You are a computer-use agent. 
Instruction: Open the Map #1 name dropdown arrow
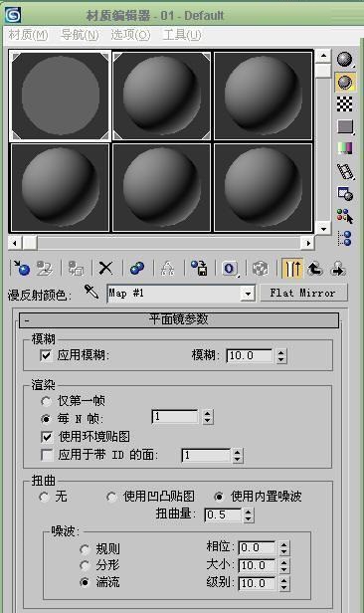[248, 294]
